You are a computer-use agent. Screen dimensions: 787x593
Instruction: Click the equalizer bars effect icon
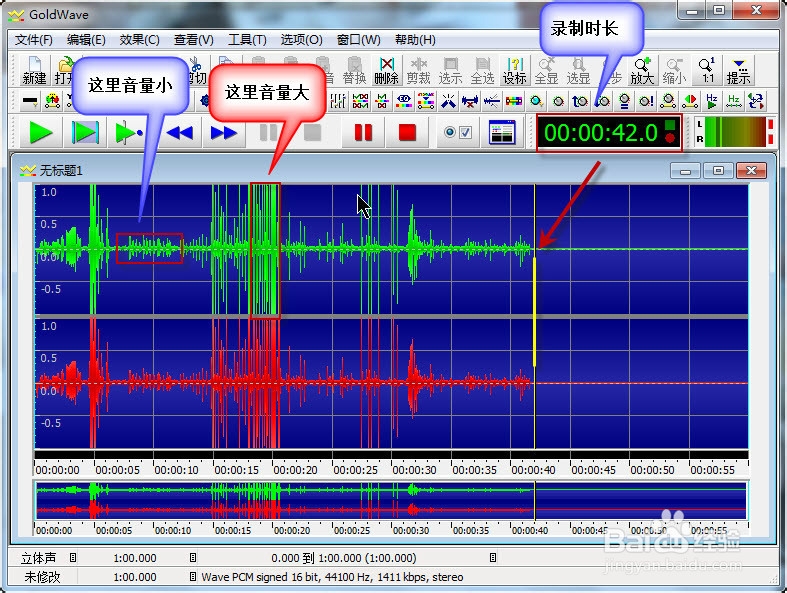(x=338, y=101)
